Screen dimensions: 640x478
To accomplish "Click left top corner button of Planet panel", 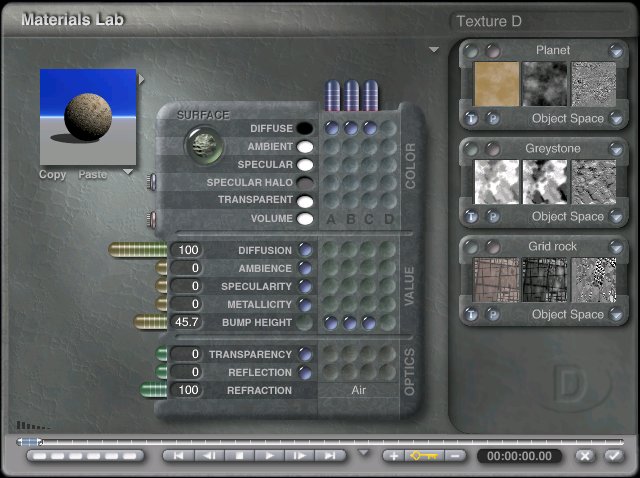I will (471, 51).
